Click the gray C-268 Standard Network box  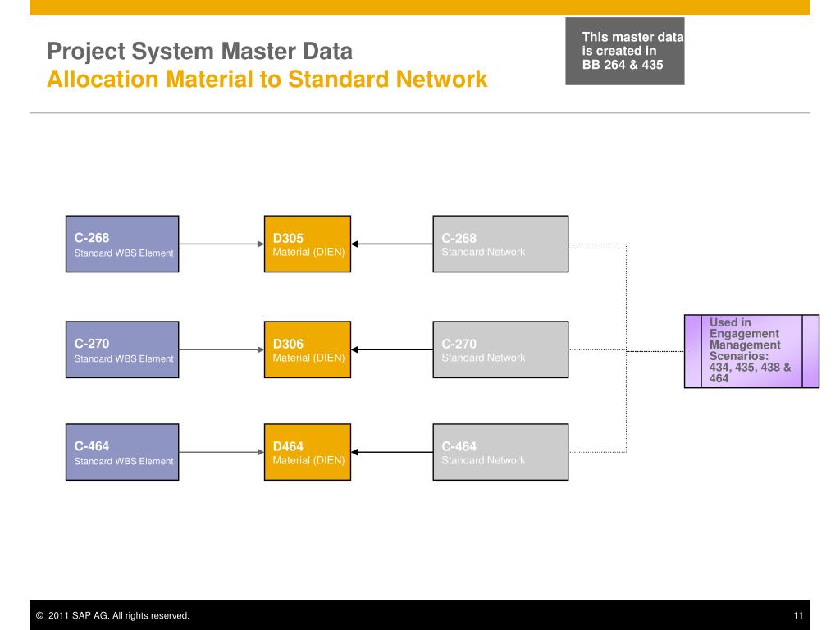coord(500,244)
